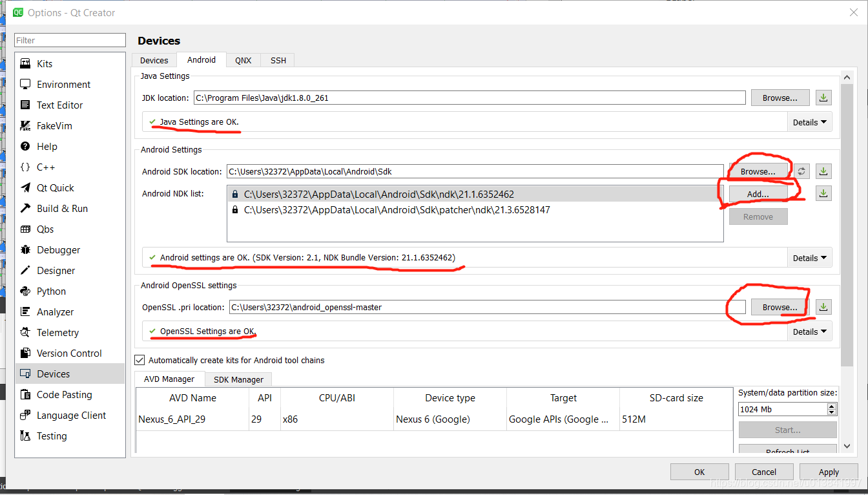This screenshot has width=868, height=495.
Task: Click the 512M SD-card size cell
Action: [676, 419]
